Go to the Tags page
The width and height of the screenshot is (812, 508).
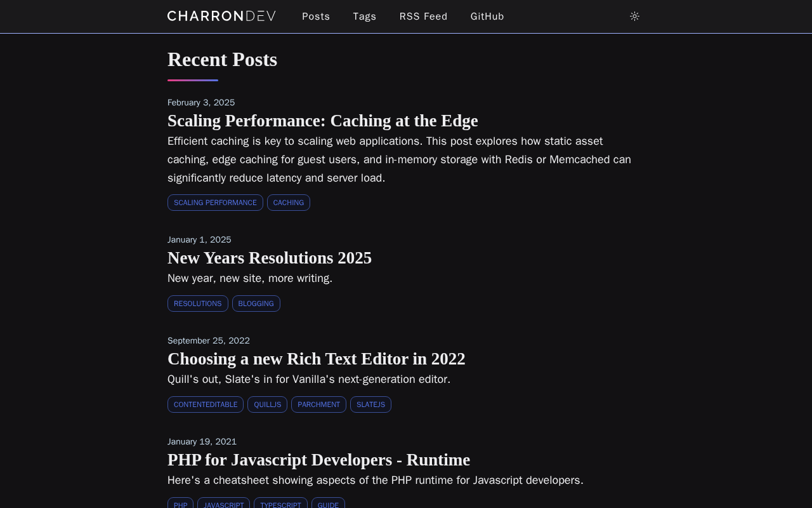tap(365, 17)
